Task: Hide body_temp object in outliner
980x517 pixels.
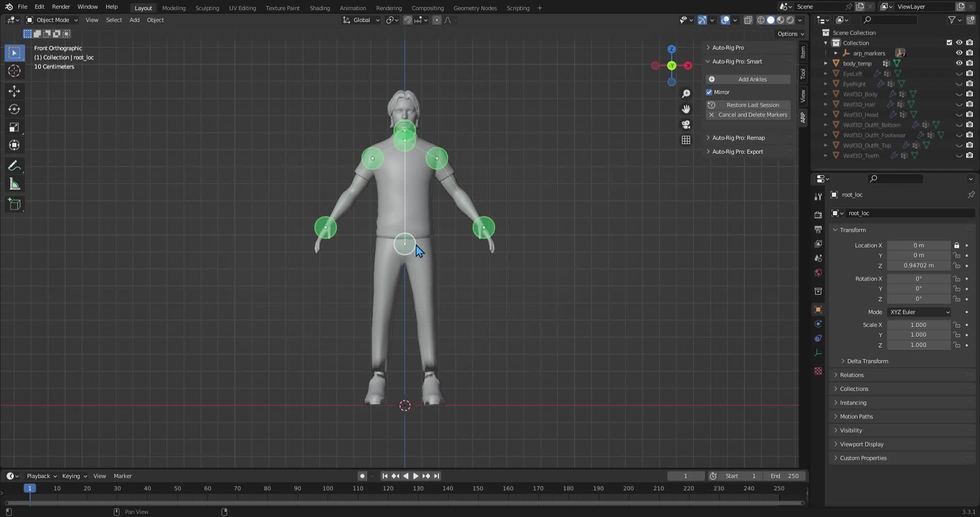Action: pos(959,63)
